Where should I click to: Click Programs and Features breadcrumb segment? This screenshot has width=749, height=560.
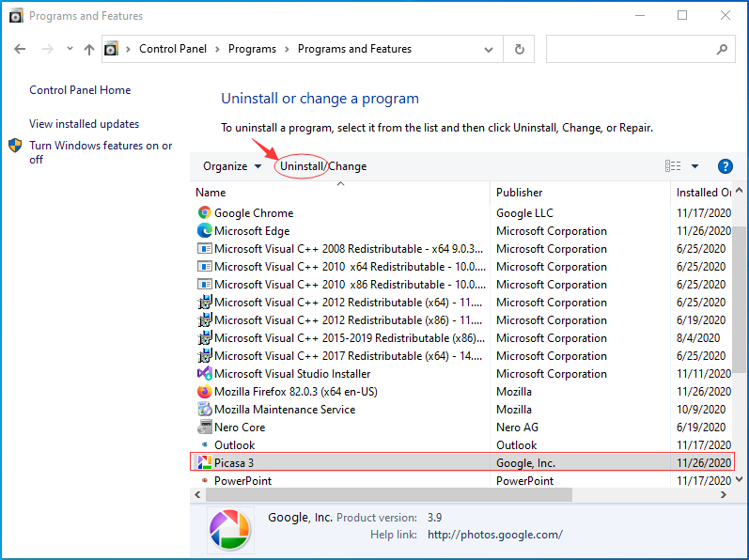point(354,49)
